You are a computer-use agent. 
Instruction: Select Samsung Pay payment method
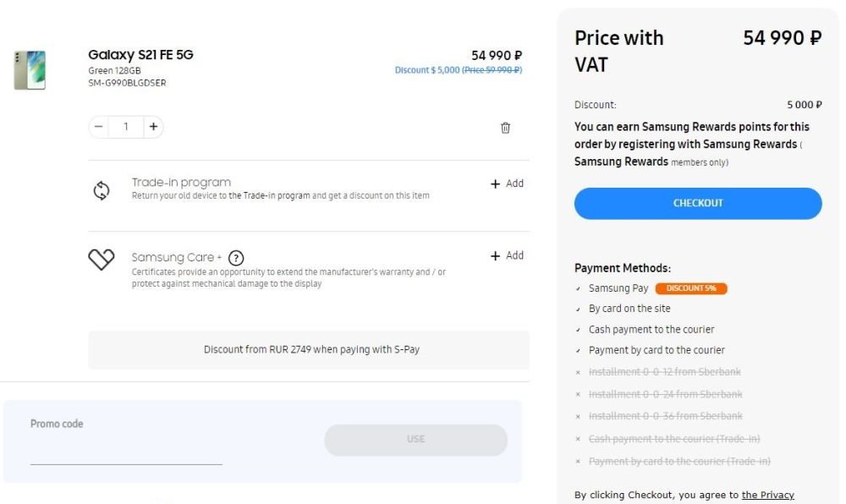pos(618,288)
